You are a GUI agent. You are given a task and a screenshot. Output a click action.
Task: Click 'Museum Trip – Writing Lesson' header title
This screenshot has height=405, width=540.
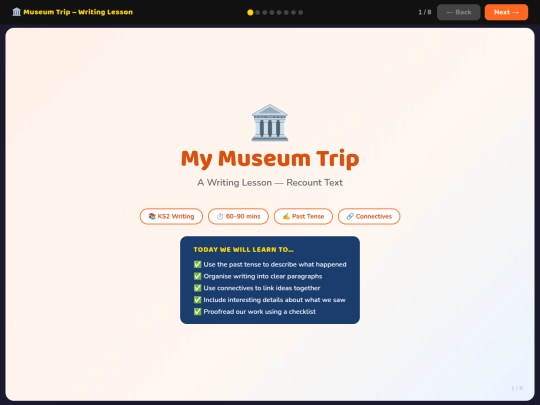pos(78,12)
